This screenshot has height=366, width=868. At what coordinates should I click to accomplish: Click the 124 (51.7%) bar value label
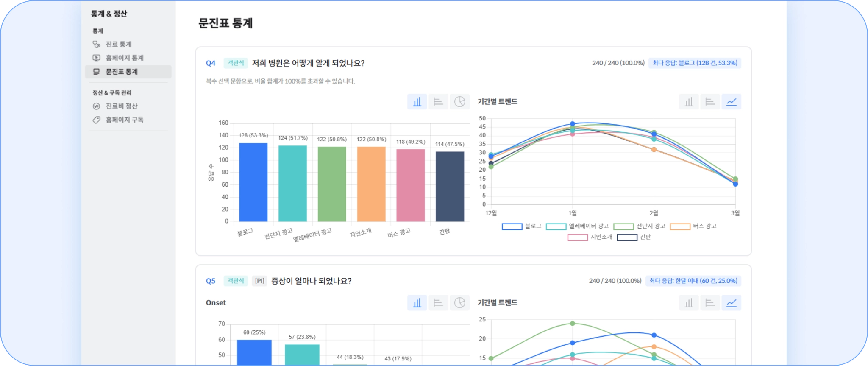tap(293, 138)
